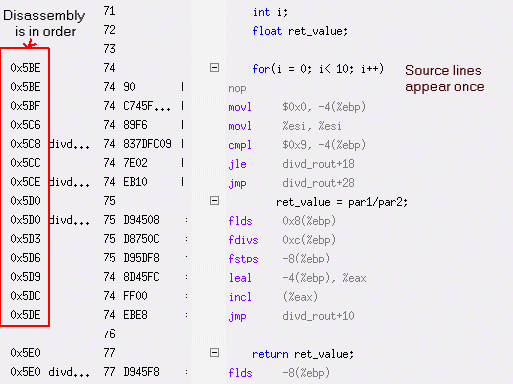The height and width of the screenshot is (384, 513).
Task: Select opcode bytes 89F6
Action: (135, 125)
